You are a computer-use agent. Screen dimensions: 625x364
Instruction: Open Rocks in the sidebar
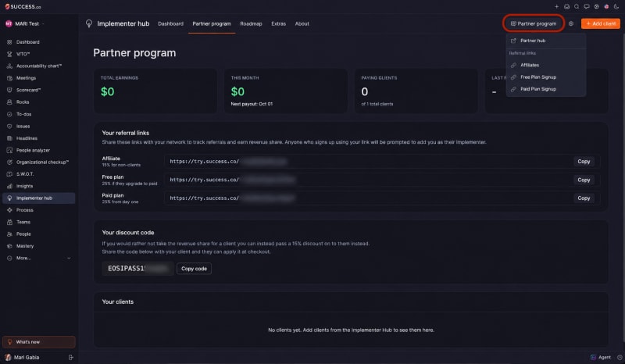38,102
